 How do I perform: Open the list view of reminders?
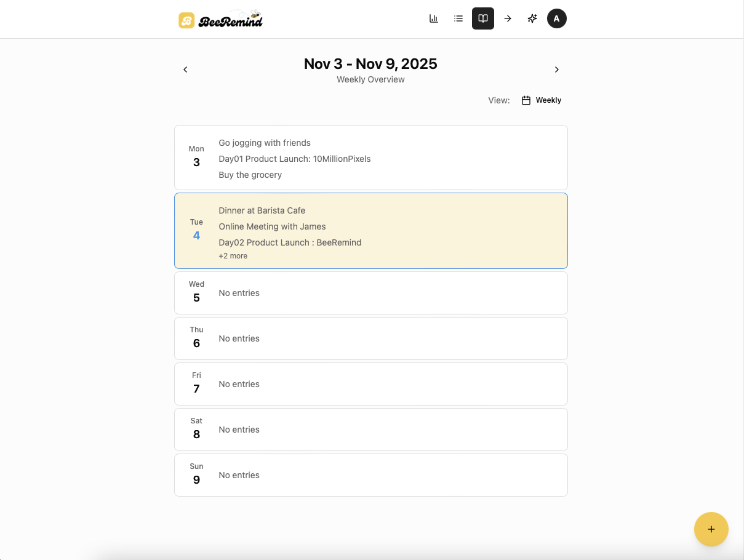pyautogui.click(x=458, y=18)
